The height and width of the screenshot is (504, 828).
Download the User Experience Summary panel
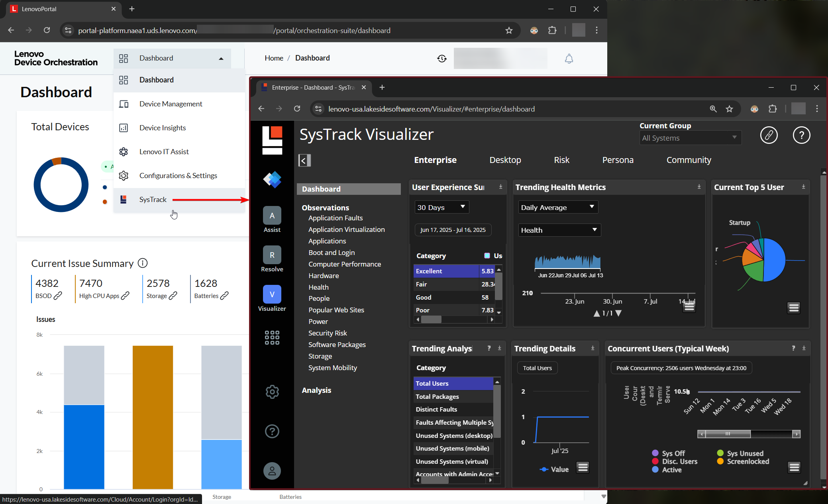(500, 187)
